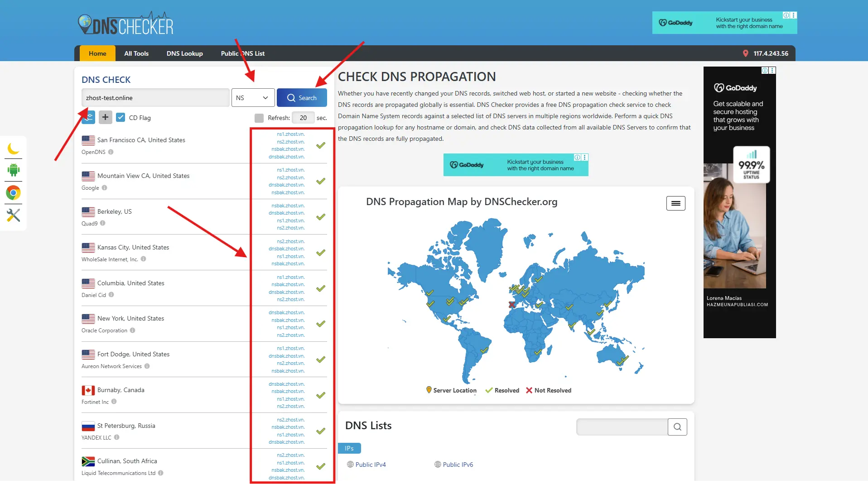
Task: Click the 'Columbia, United States' server name
Action: click(131, 283)
